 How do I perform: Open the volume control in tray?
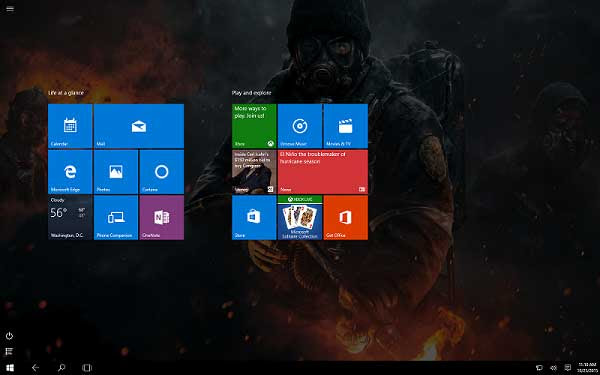553,368
